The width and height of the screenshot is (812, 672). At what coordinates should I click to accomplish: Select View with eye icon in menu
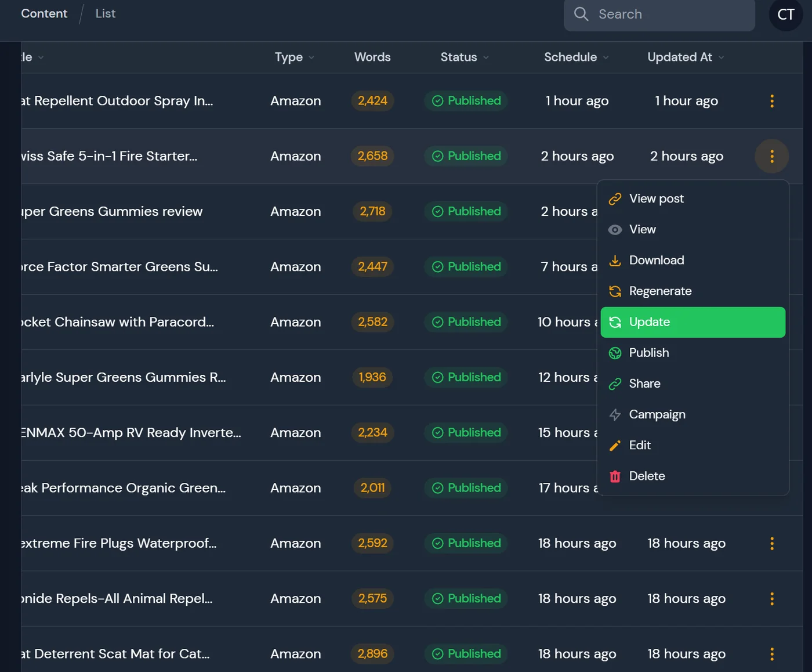point(693,229)
